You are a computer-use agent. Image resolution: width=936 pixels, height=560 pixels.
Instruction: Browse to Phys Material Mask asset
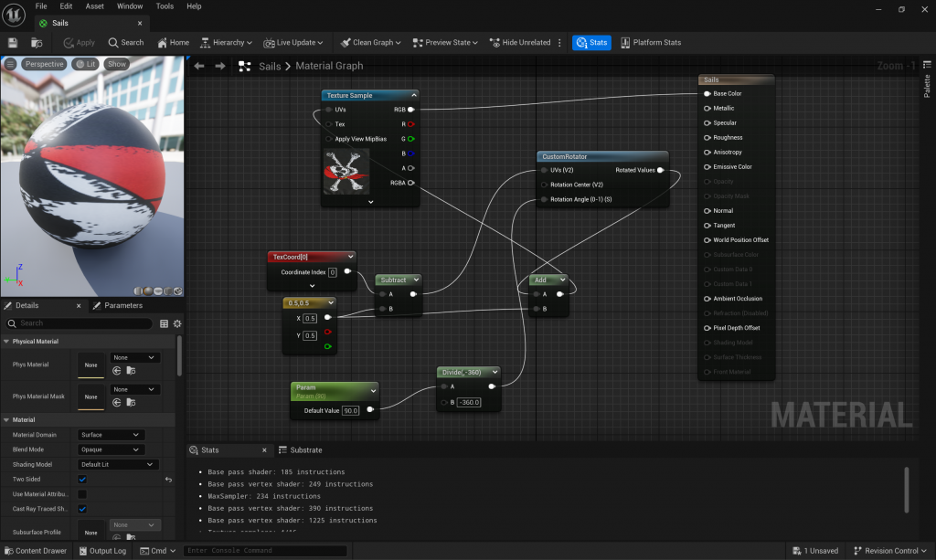(132, 403)
